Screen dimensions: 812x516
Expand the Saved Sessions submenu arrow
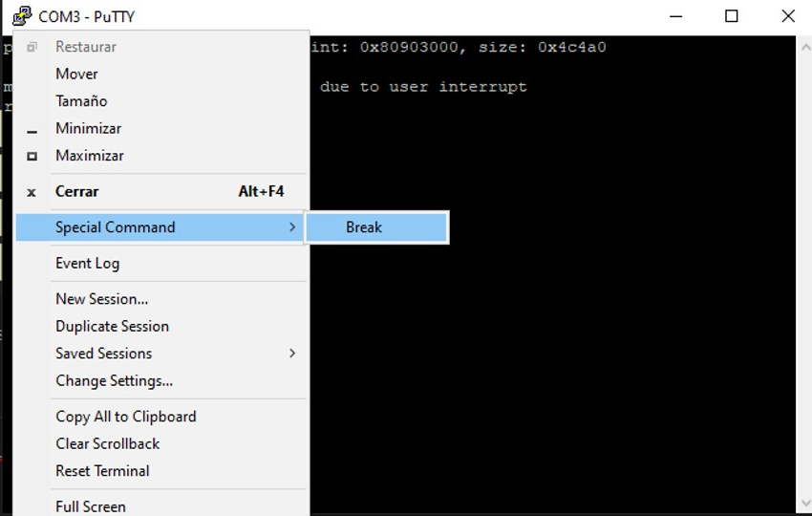coord(292,354)
